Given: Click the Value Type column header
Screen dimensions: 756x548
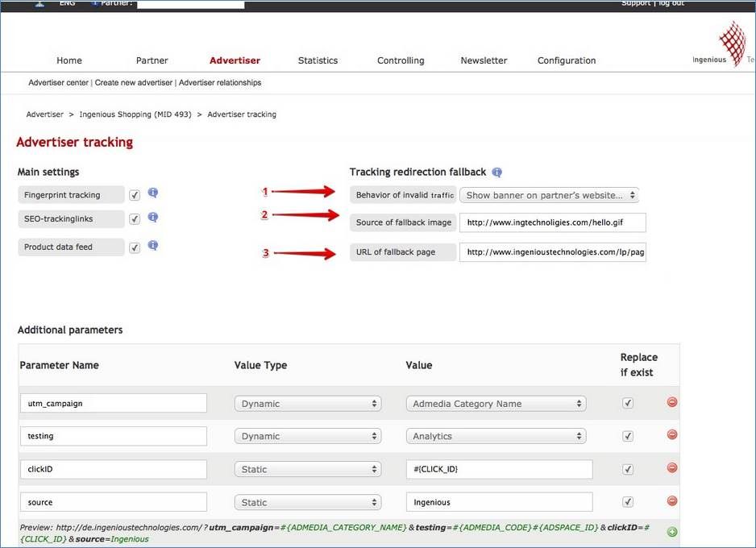Looking at the screenshot, I should click(260, 365).
